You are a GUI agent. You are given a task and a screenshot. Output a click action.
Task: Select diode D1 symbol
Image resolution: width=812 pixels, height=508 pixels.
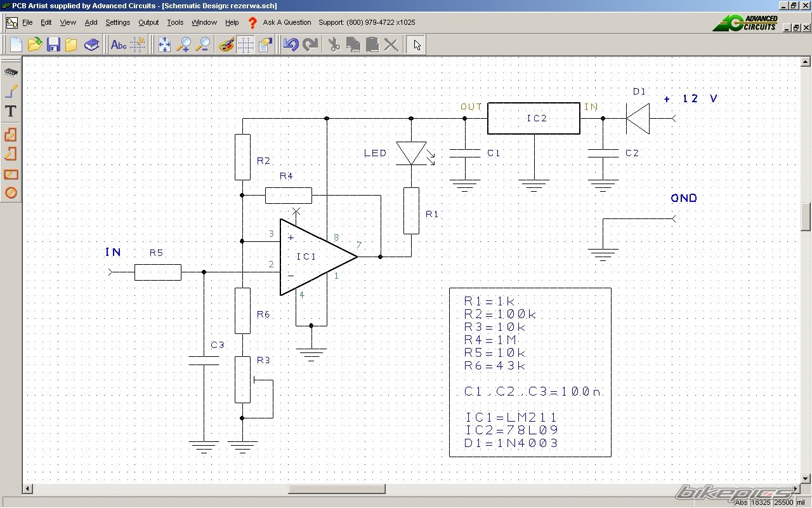638,118
